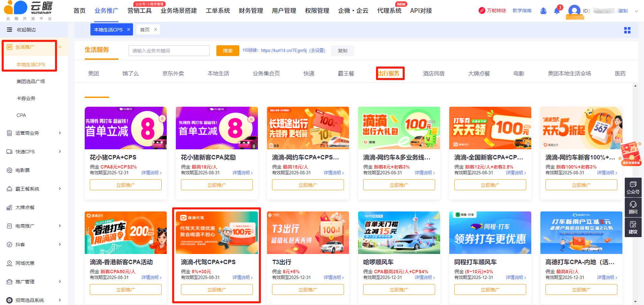Click the 复制 ID link in header
Screen dimensions: 644x305
point(623,11)
